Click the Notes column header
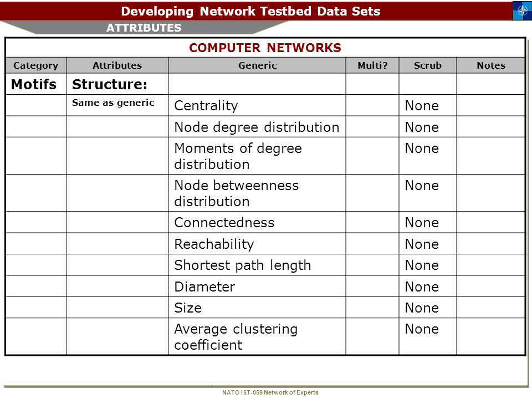This screenshot has width=532, height=399. click(x=491, y=65)
